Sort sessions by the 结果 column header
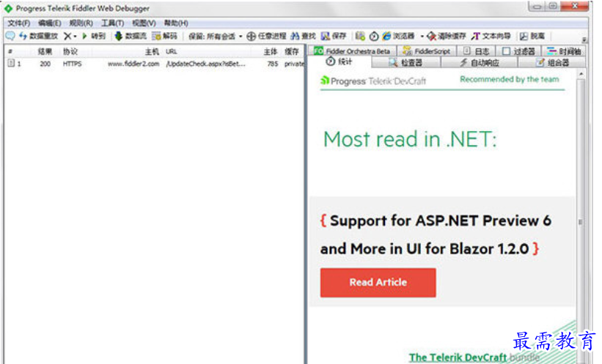 tap(45, 52)
